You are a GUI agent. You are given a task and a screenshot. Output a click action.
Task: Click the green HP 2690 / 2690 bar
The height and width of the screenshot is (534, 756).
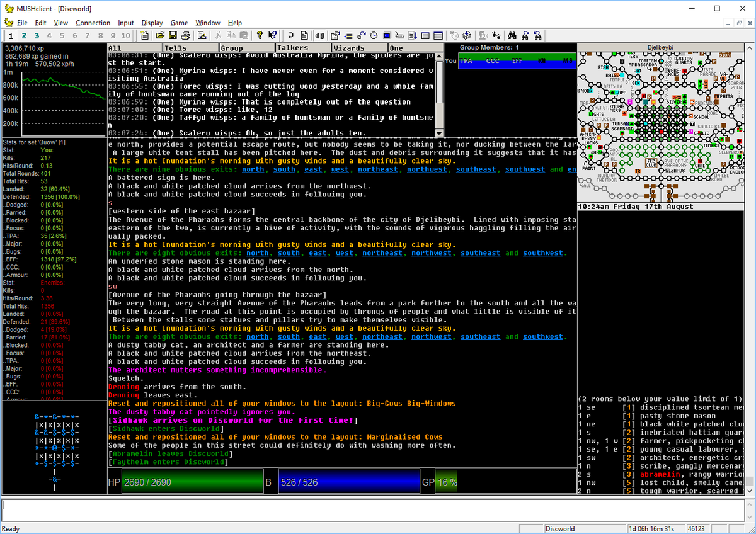pyautogui.click(x=192, y=482)
